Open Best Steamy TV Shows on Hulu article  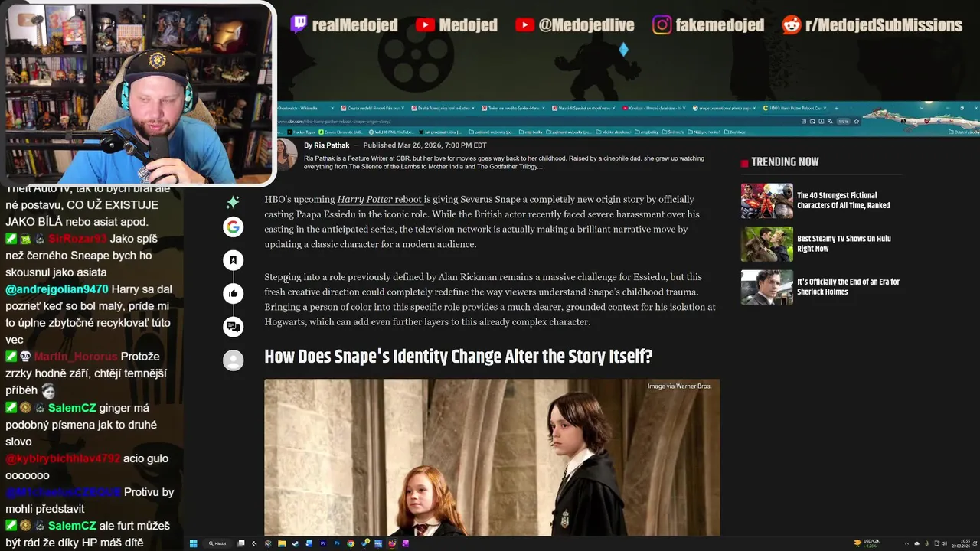pyautogui.click(x=844, y=243)
